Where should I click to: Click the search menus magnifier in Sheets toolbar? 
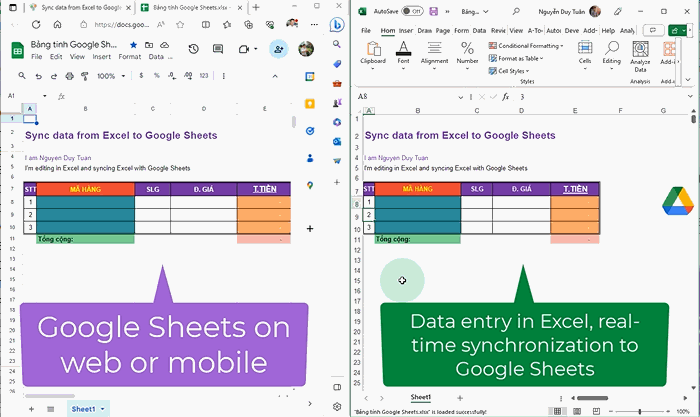(x=22, y=76)
